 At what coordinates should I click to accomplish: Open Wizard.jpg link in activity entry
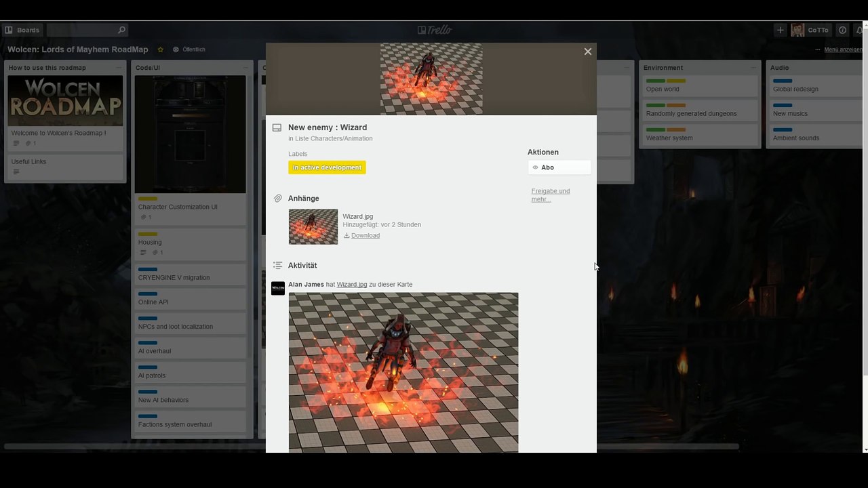coord(352,285)
